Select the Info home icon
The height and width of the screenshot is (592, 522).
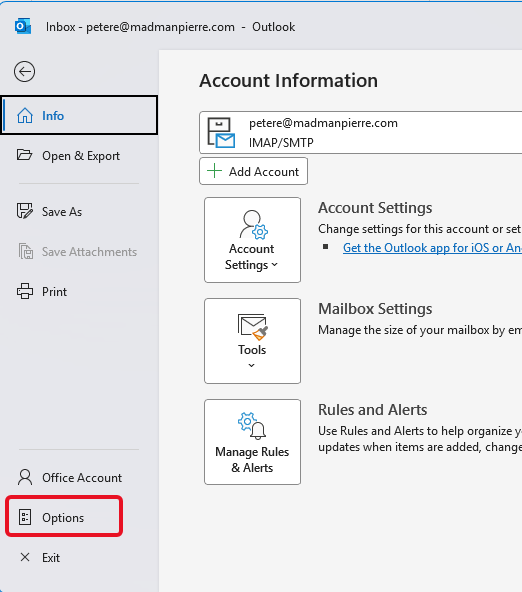point(25,116)
